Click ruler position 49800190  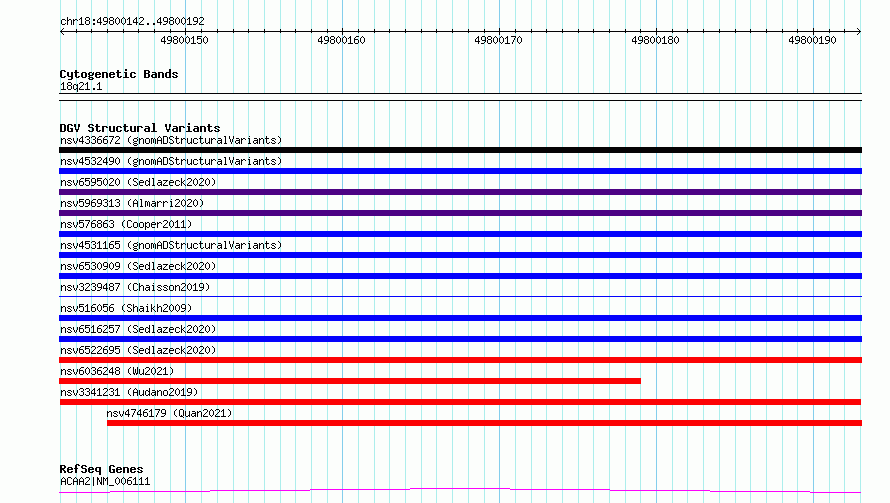(x=812, y=40)
